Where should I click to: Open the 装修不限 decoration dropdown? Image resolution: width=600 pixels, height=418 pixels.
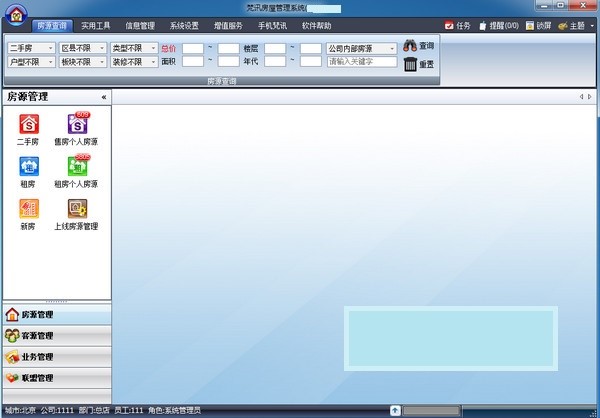pos(133,62)
